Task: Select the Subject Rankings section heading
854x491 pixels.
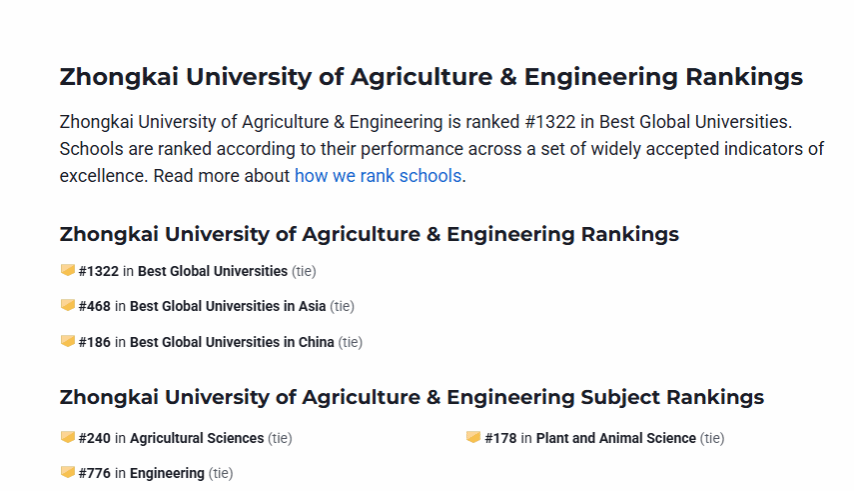Action: tap(411, 397)
